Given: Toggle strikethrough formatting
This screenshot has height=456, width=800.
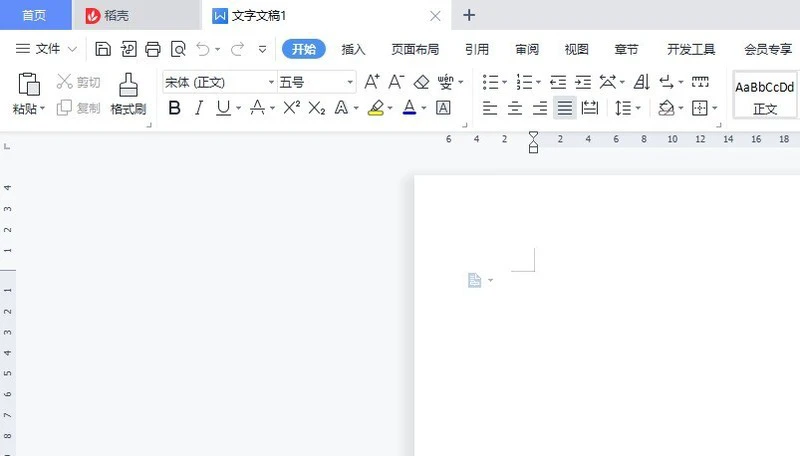Looking at the screenshot, I should (258, 108).
